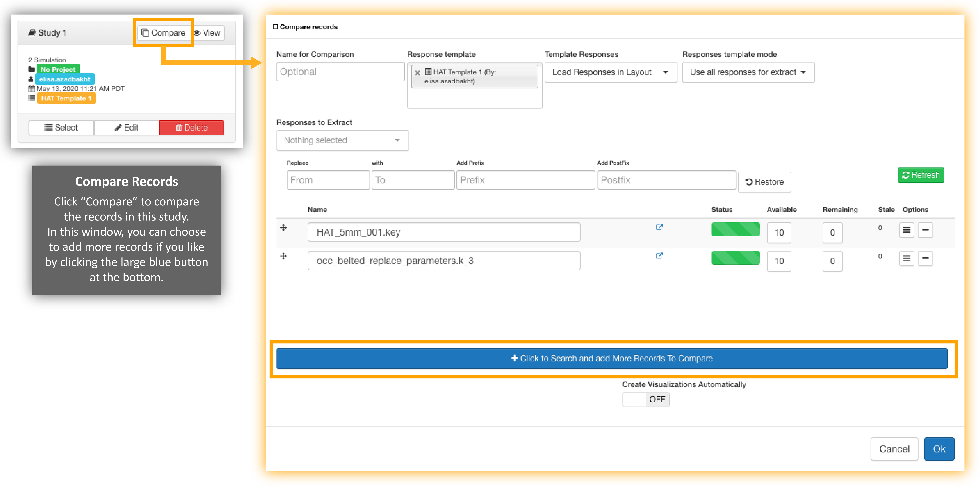Click the occ_belted_replace_parameters.k_3 name field

tap(444, 261)
